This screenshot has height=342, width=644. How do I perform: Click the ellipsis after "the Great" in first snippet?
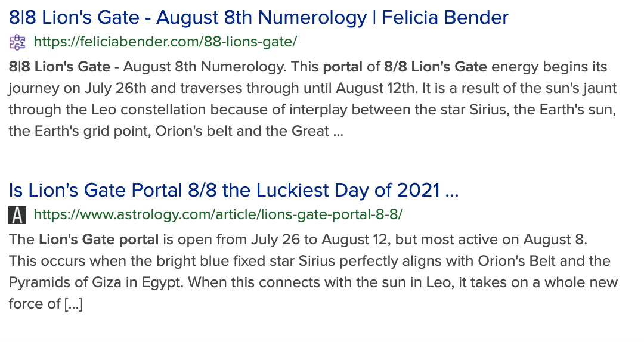click(338, 132)
